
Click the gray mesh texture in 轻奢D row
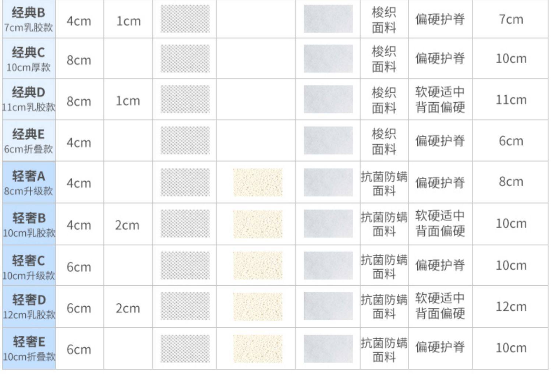pyautogui.click(x=185, y=307)
